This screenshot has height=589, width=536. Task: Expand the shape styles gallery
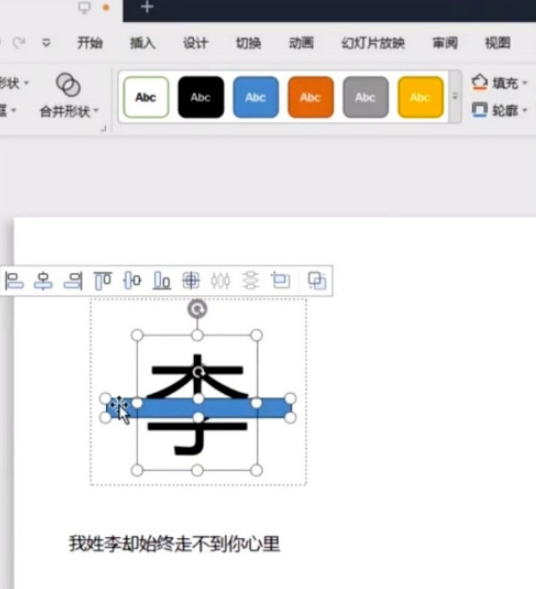click(455, 97)
